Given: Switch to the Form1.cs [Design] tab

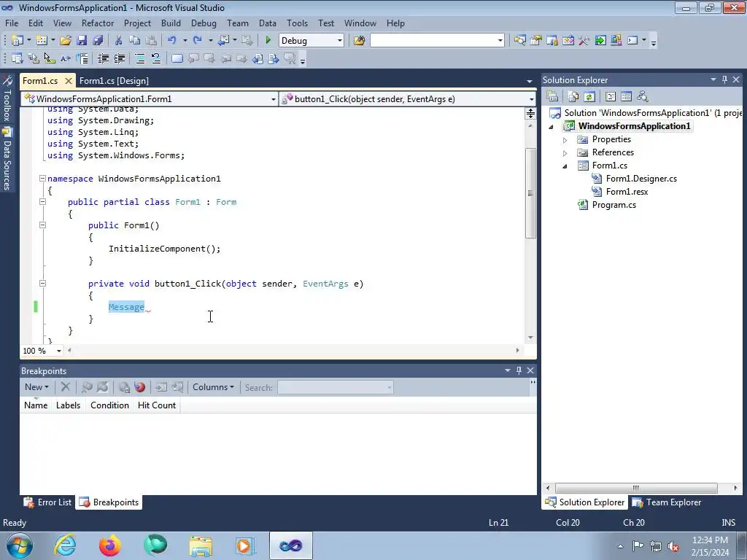Looking at the screenshot, I should coord(114,80).
